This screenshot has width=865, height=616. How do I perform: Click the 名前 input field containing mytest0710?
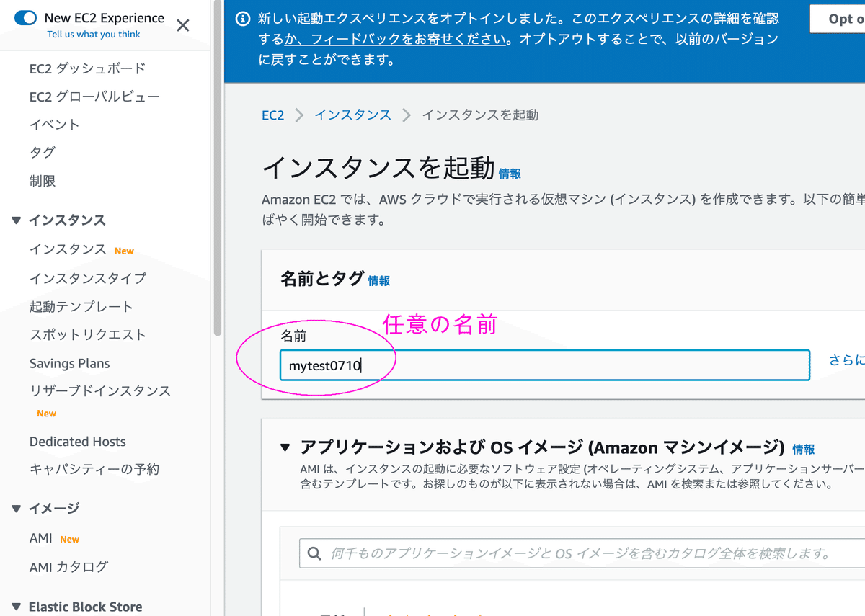[x=545, y=365]
